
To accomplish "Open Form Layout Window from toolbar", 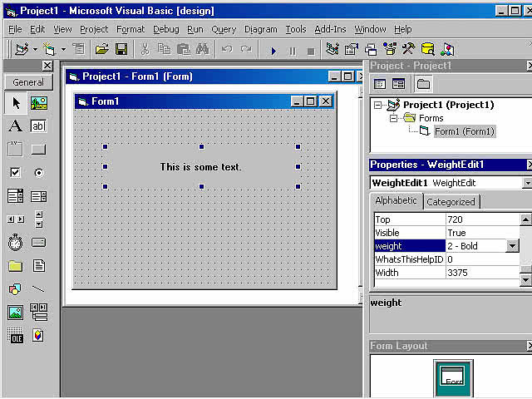I will 371,50.
